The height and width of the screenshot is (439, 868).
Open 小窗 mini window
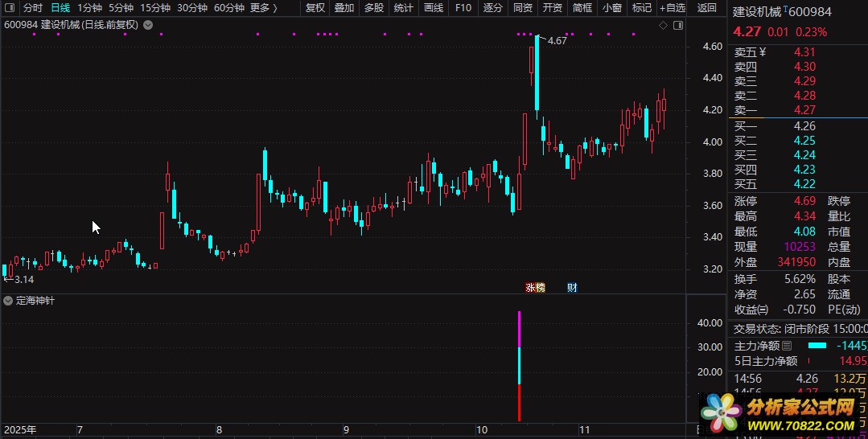pos(611,8)
